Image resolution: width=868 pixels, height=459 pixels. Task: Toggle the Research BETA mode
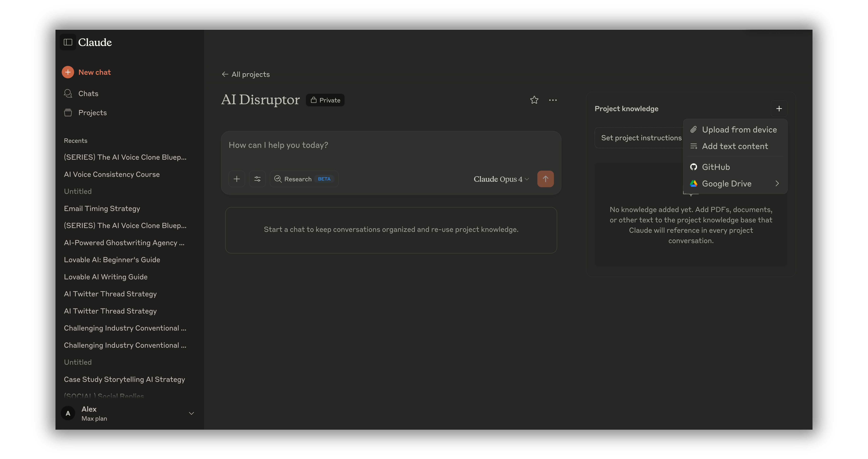click(304, 179)
